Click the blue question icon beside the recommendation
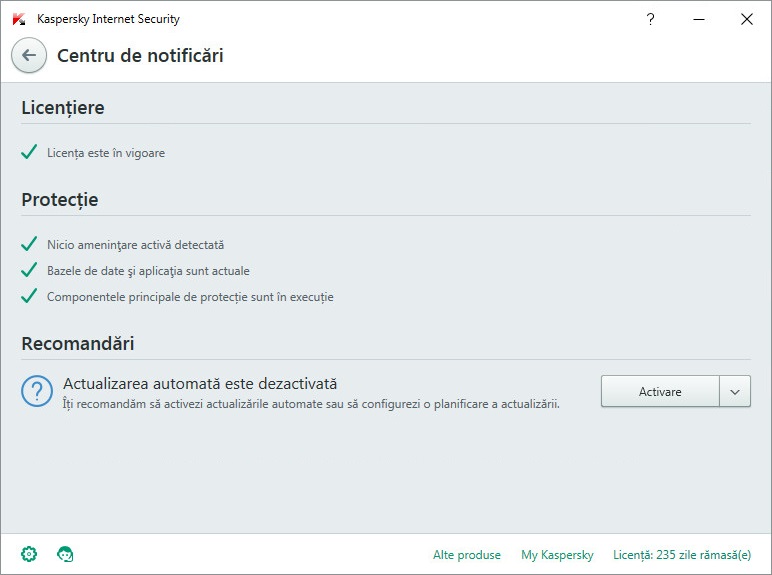The height and width of the screenshot is (575, 772). pos(37,392)
